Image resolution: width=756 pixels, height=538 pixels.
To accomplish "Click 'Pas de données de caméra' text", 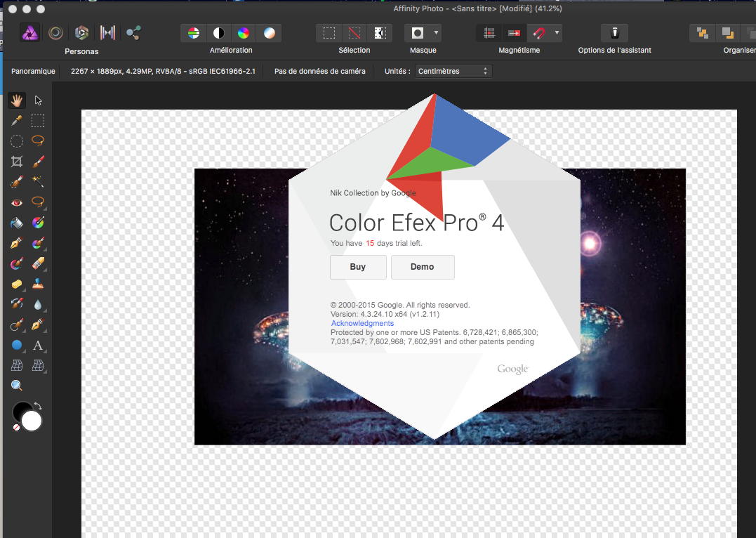I will (319, 71).
